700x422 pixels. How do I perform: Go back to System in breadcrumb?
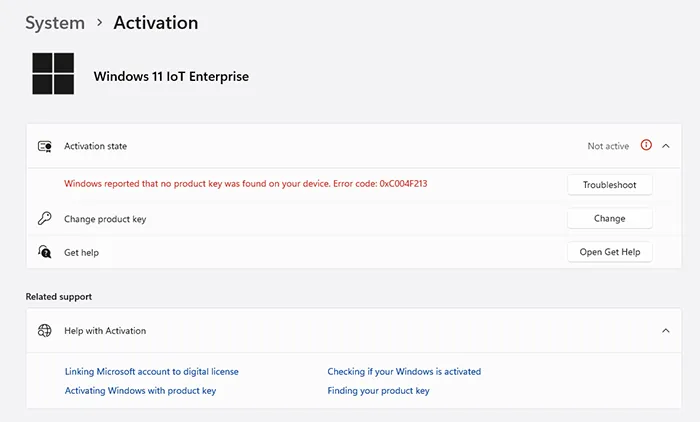[x=55, y=23]
